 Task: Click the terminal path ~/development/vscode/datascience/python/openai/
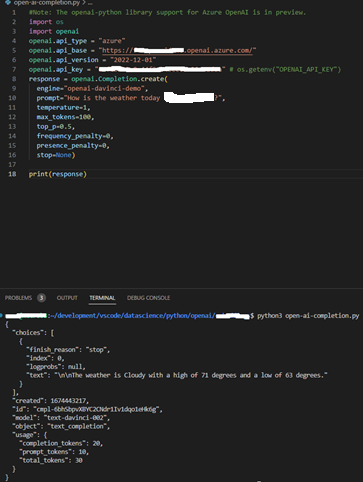133,316
